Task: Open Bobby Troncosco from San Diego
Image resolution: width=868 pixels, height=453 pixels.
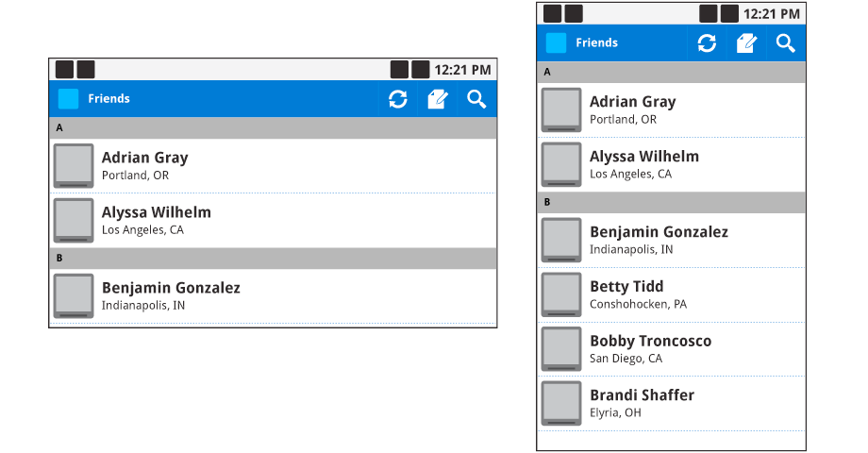Action: (x=672, y=349)
